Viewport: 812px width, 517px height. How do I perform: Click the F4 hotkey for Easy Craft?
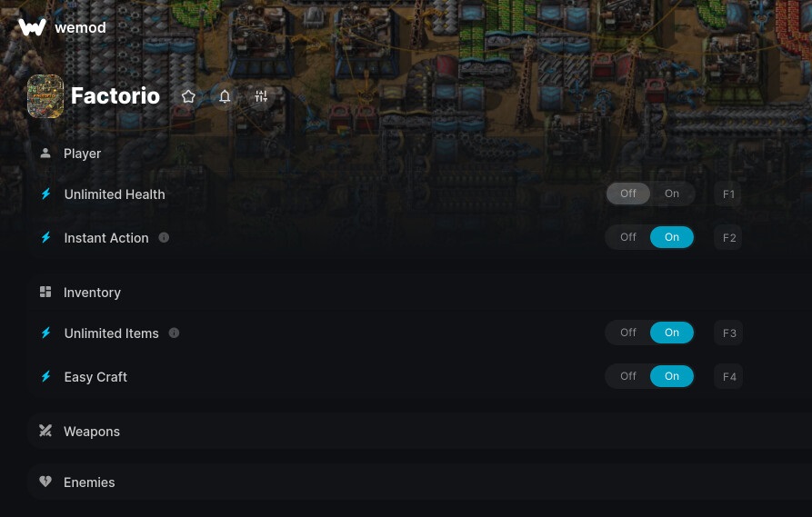click(x=728, y=377)
